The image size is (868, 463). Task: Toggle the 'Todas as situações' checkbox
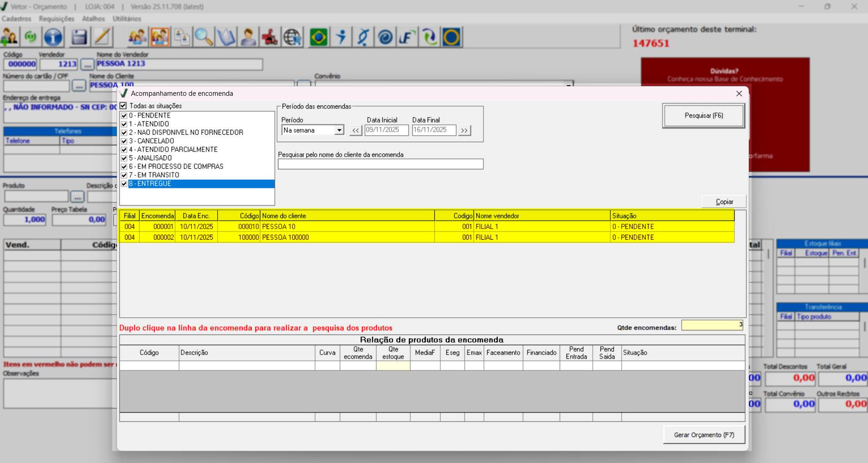[x=123, y=106]
